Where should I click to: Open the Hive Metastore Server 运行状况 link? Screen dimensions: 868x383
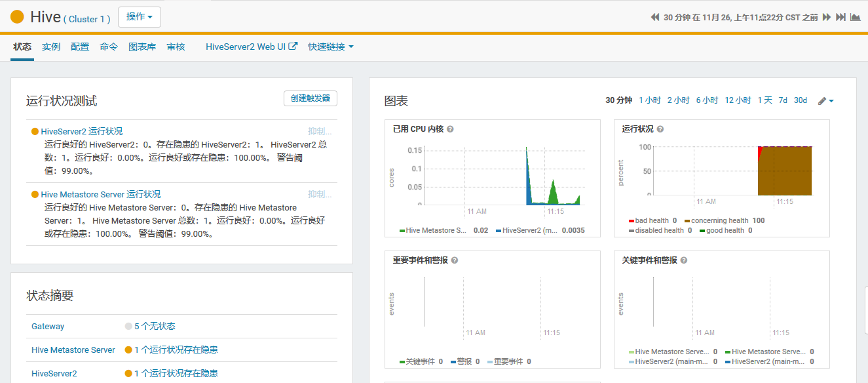point(100,194)
